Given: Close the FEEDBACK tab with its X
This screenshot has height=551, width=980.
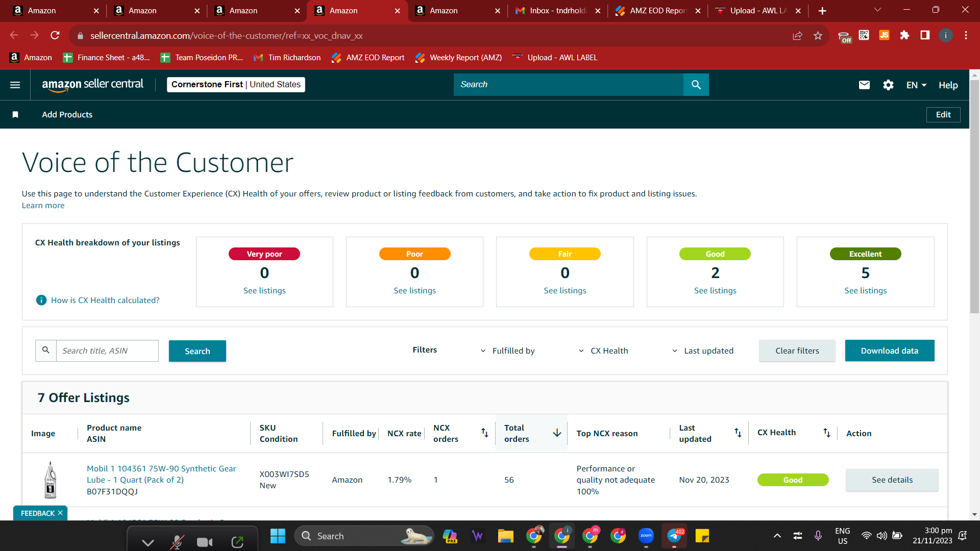Looking at the screenshot, I should 60,513.
